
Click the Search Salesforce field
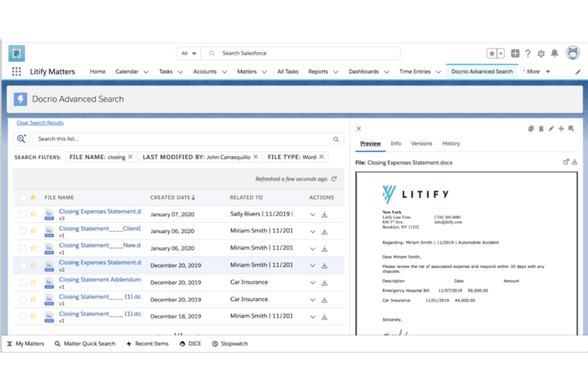coord(300,53)
